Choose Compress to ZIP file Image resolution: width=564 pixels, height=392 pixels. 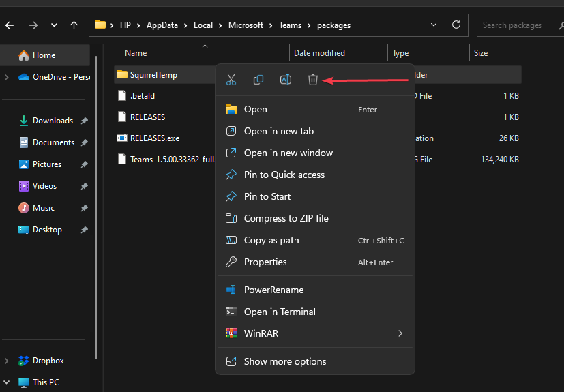point(314,218)
